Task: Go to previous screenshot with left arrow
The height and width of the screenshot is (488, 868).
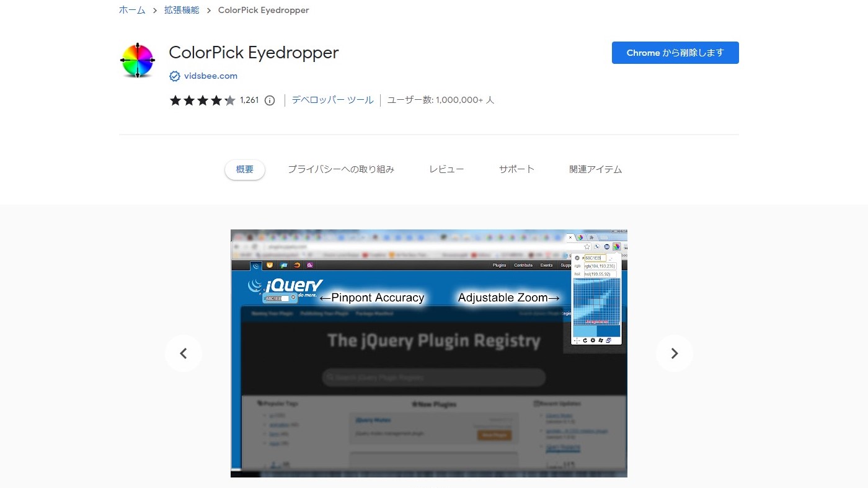Action: point(184,353)
